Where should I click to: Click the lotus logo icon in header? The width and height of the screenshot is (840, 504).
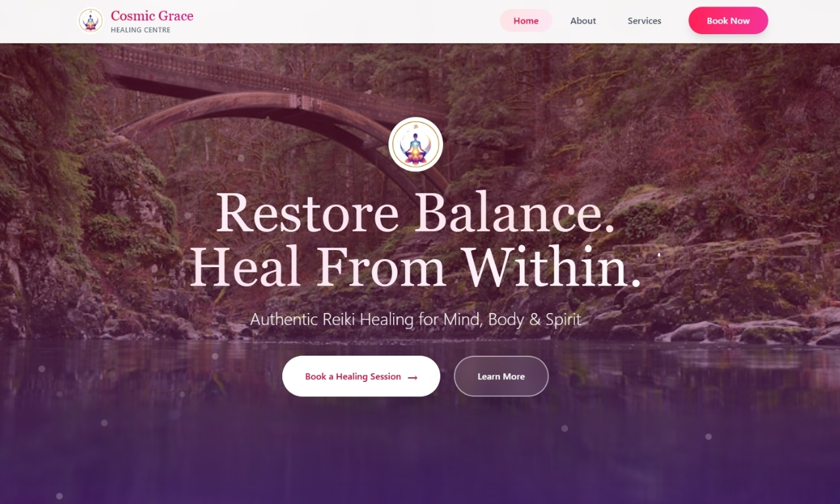pos(91,20)
